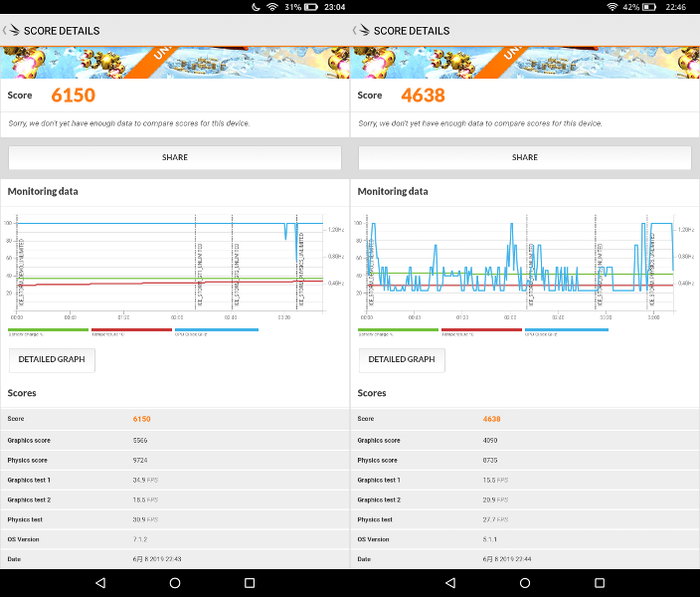The height and width of the screenshot is (597, 700).
Task: Select Graphics score row on the 6150 screen
Action: (x=175, y=440)
